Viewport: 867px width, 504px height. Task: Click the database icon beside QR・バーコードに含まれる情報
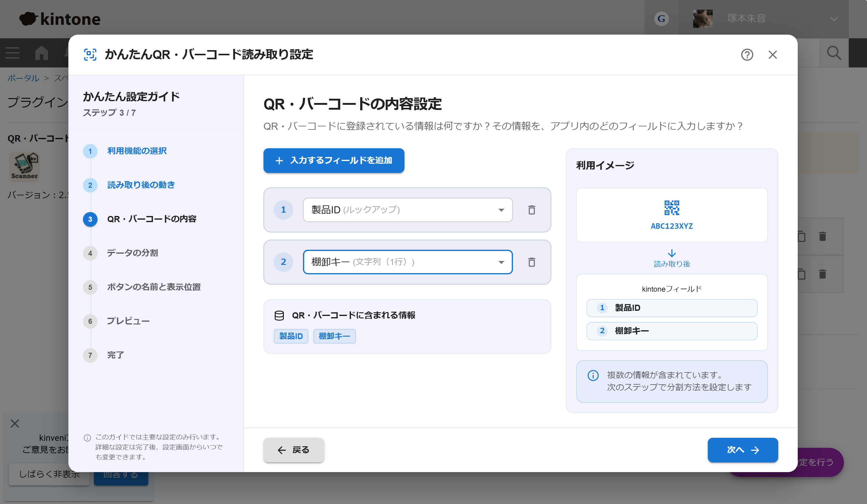279,315
